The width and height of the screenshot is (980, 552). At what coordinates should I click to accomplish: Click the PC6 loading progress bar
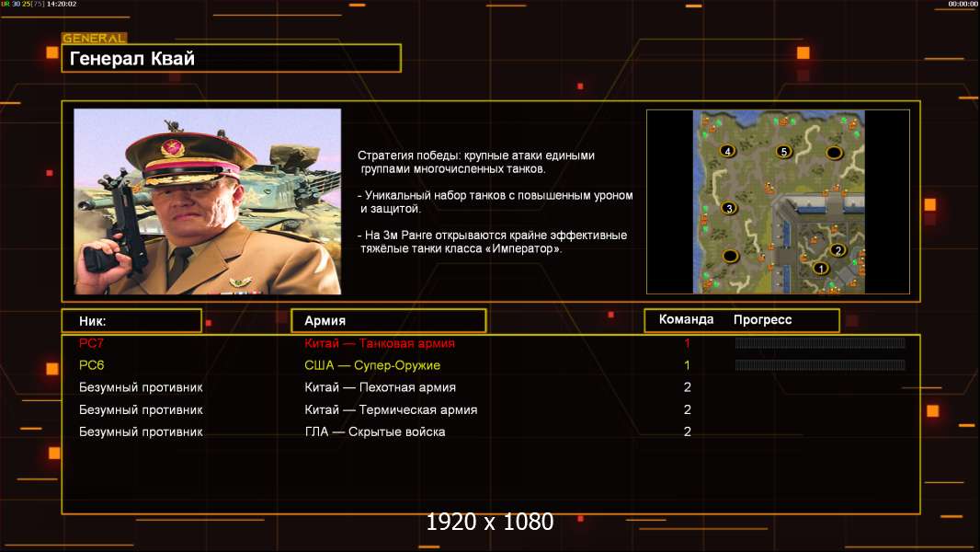coord(820,365)
